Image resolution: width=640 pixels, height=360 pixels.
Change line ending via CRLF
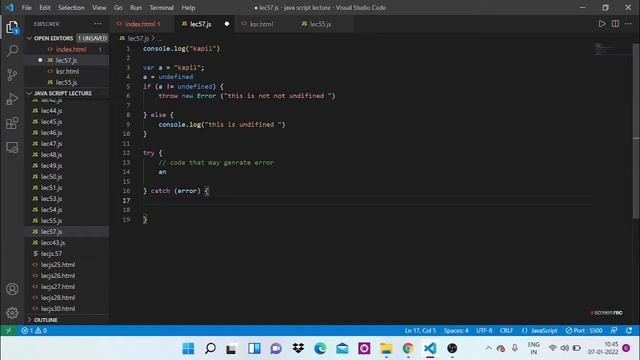[x=506, y=330]
